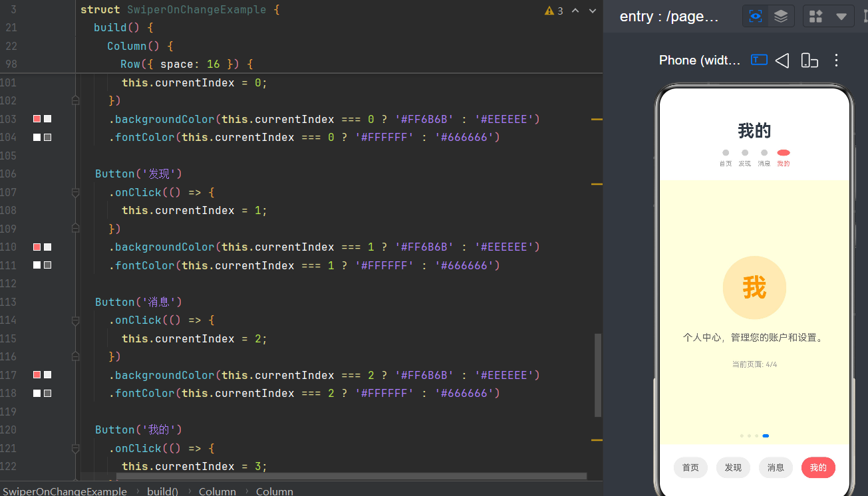Click the red #FF6B6B color swatch on line 103
This screenshot has height=496, width=868.
[37, 119]
